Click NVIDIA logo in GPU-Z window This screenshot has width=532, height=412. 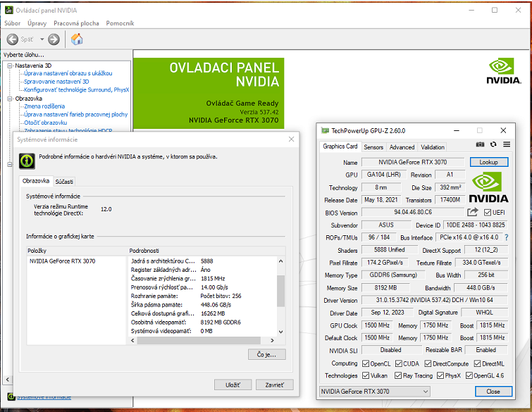(488, 187)
